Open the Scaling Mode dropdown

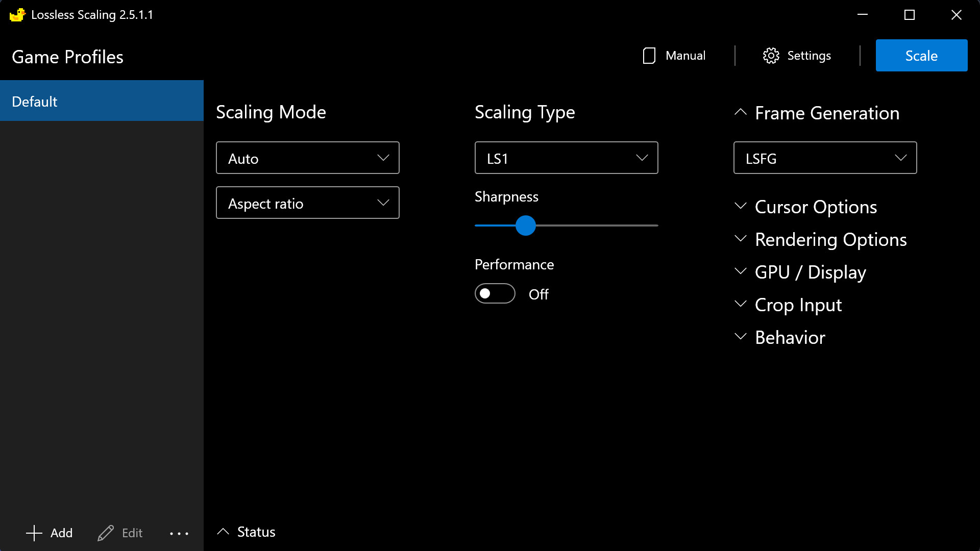(x=308, y=158)
